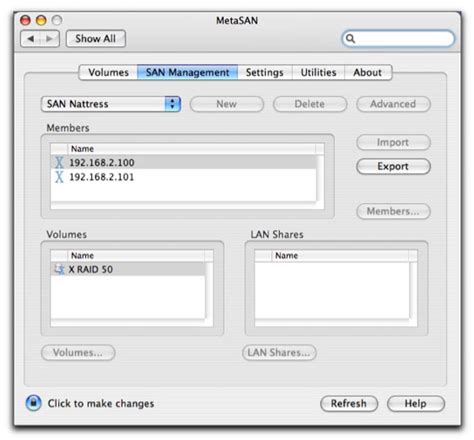Click the LAN Shares list vertical scrollbar
The image size is (474, 440).
click(413, 290)
